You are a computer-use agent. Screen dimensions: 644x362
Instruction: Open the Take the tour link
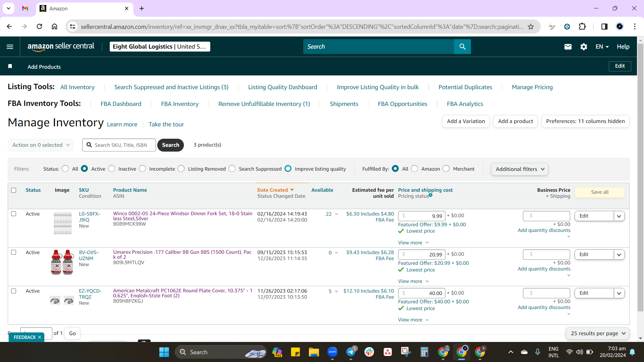[x=166, y=124]
